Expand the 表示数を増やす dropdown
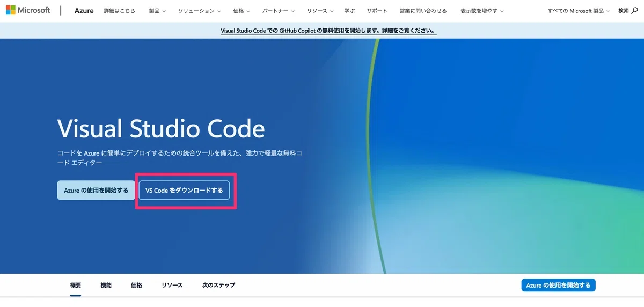This screenshot has height=307, width=644. (x=482, y=11)
